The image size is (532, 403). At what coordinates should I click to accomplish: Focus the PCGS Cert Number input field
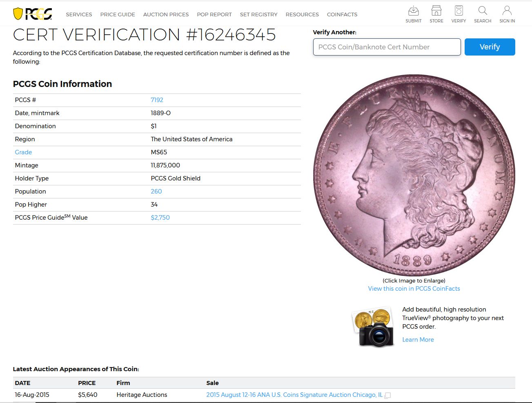coord(387,47)
